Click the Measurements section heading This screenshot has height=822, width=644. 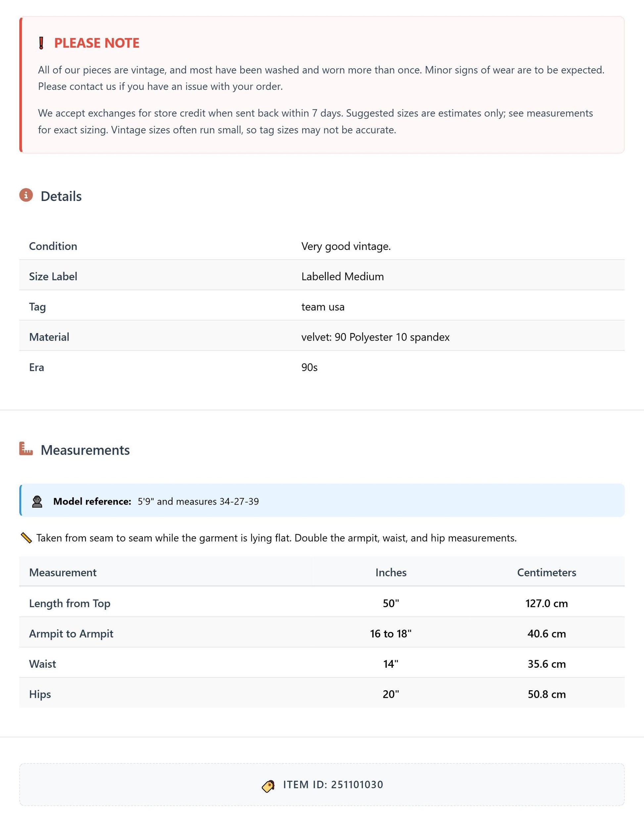85,450
